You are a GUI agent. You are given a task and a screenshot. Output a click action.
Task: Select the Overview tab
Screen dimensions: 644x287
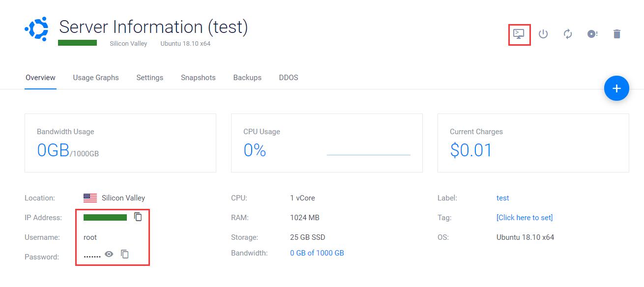pyautogui.click(x=40, y=78)
